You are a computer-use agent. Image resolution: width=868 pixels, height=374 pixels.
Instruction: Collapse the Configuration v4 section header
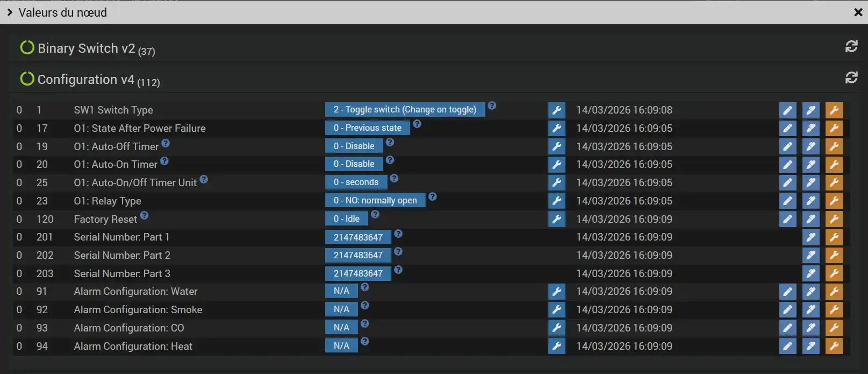(86, 80)
